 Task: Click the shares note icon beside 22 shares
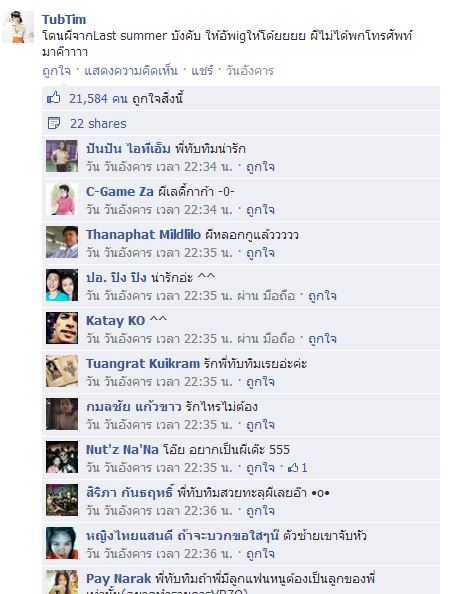click(x=54, y=123)
